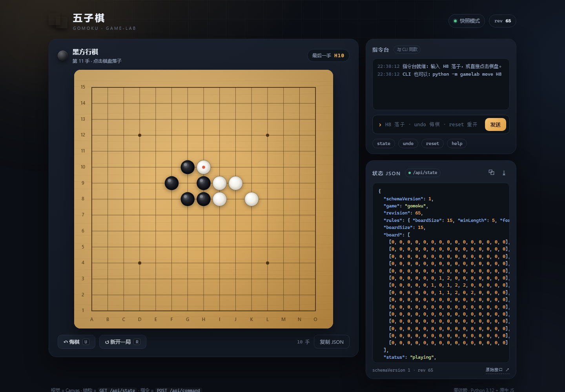Click the black stone at F9

click(171, 183)
